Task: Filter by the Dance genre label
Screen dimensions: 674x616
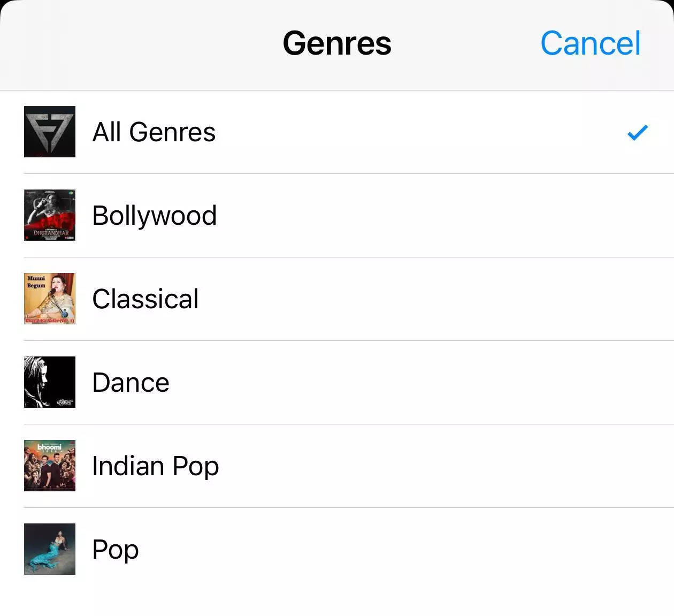Action: click(x=131, y=383)
